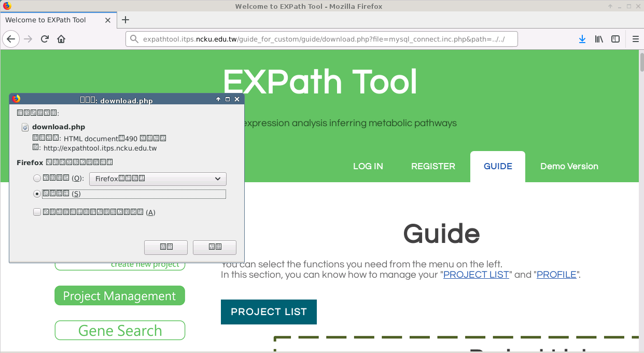Select the save file (S) radio button
644x353 pixels.
tap(37, 194)
